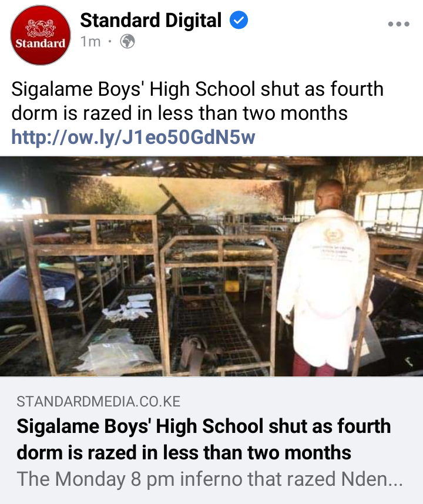Tap the link card gray footer area
423x504 pixels.
click(211, 441)
